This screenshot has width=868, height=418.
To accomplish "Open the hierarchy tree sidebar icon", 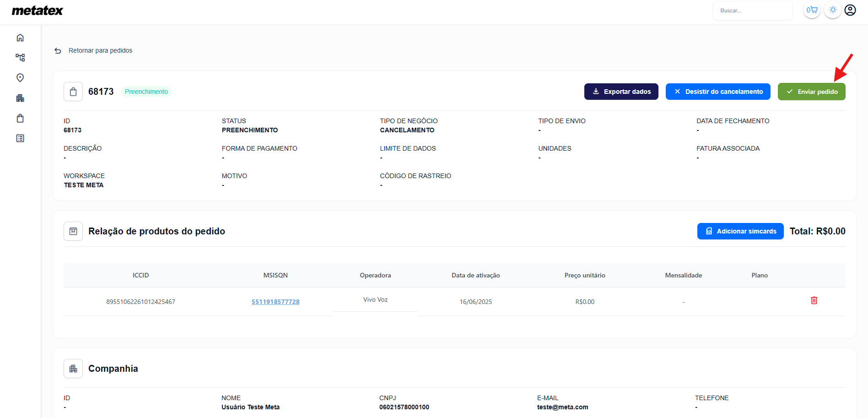I will [x=20, y=58].
